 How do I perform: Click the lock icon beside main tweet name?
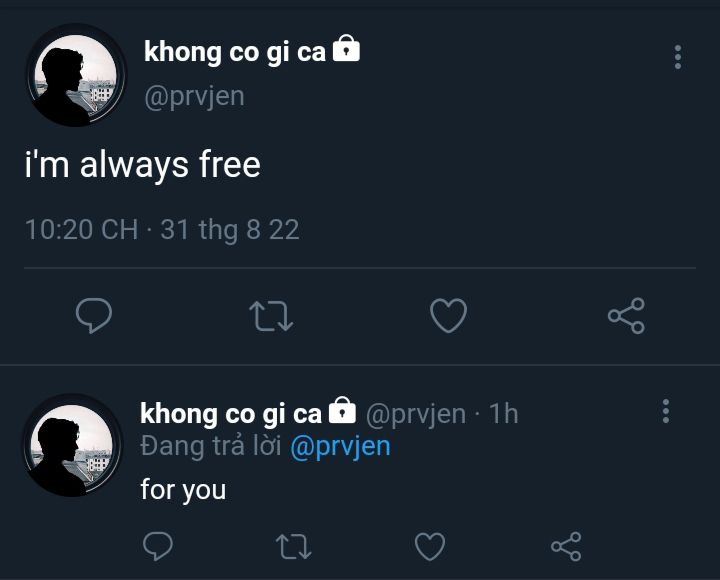[346, 48]
